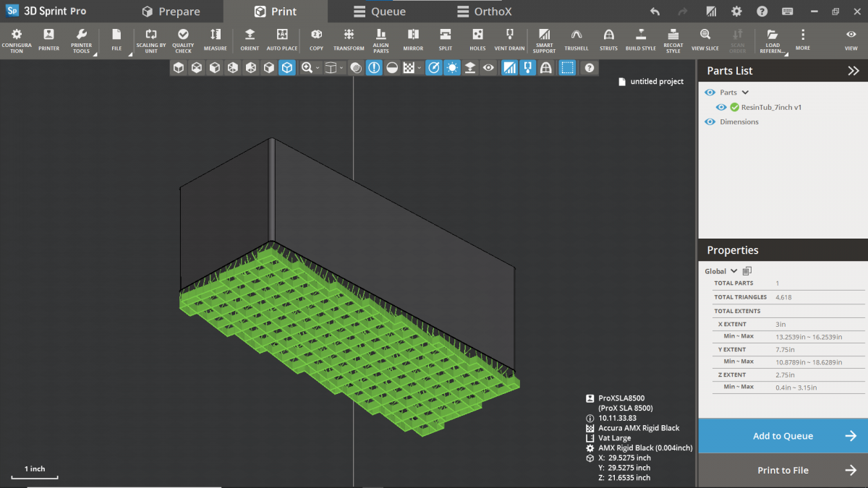Screen dimensions: 868x488
Task: Click the Add to Queue button
Action: (783, 436)
